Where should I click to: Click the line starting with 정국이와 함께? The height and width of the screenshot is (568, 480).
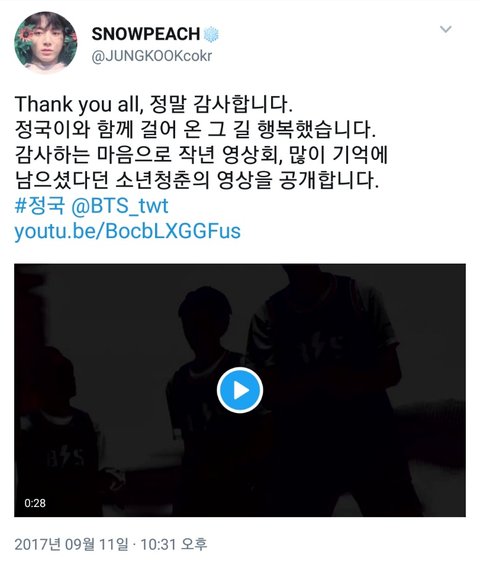tap(195, 130)
